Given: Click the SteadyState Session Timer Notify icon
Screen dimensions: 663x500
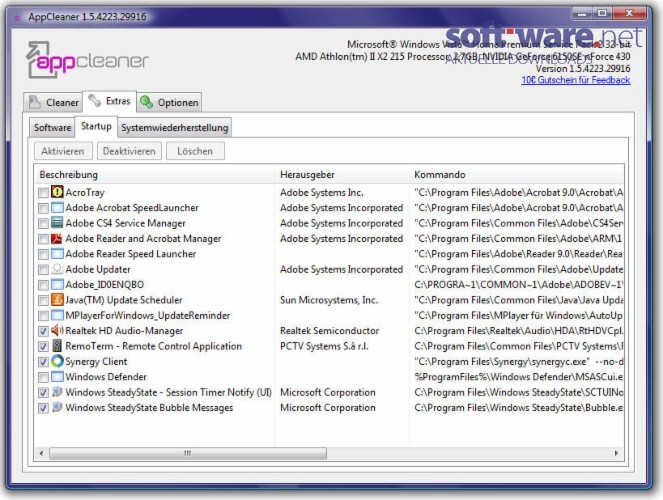Looking at the screenshot, I should tap(57, 392).
